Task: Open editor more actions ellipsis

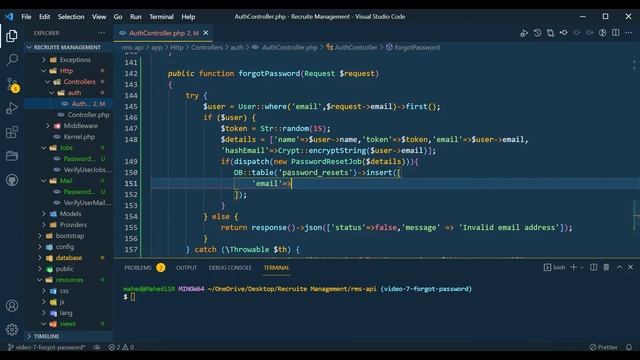Action: coord(628,33)
